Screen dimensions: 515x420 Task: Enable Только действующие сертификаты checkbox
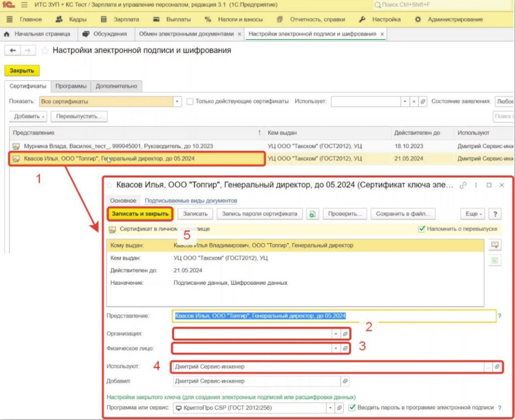click(x=190, y=101)
